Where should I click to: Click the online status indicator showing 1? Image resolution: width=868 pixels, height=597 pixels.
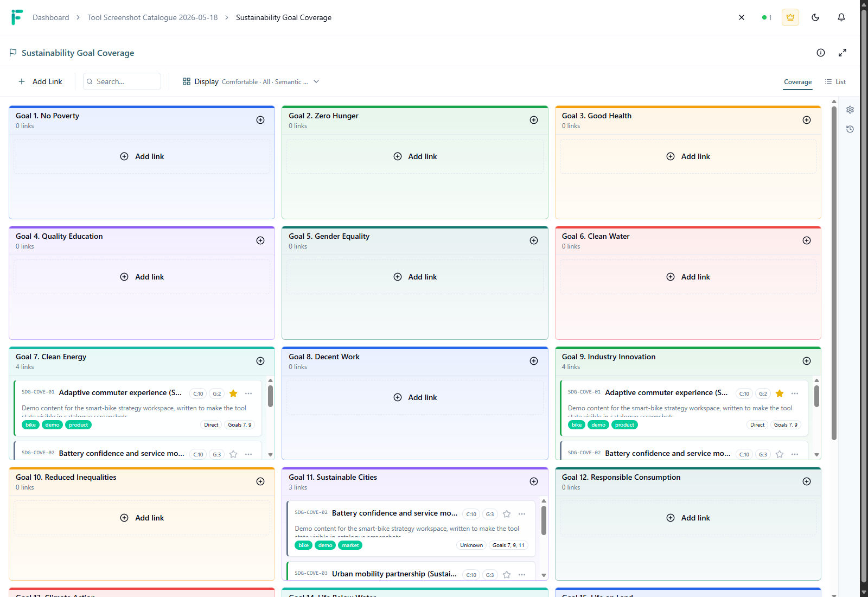(x=767, y=17)
